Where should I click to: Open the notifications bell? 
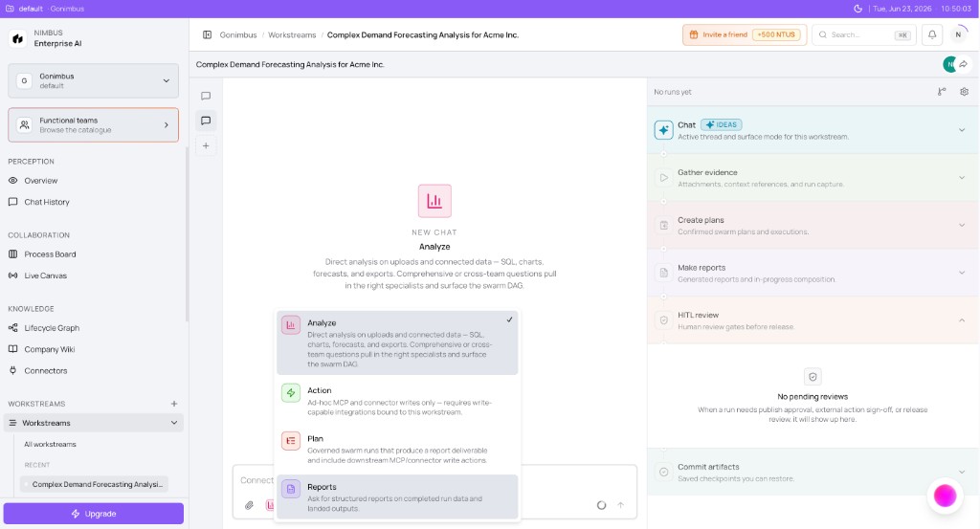pos(932,35)
